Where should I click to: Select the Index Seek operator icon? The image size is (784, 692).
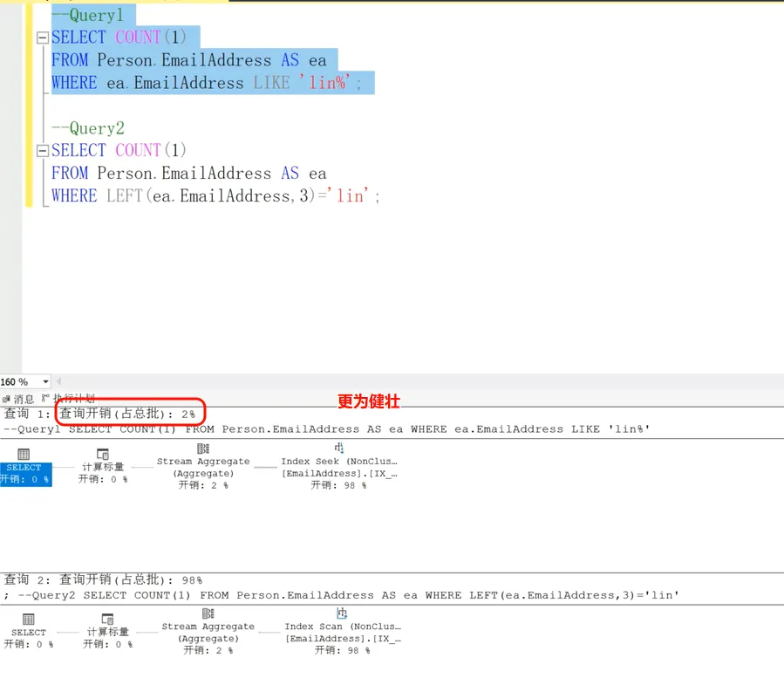339,448
